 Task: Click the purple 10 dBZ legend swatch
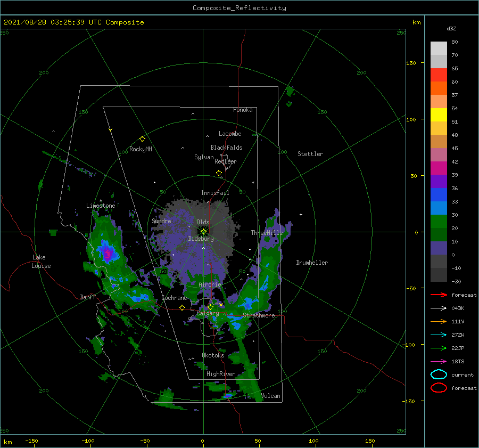coord(439,248)
